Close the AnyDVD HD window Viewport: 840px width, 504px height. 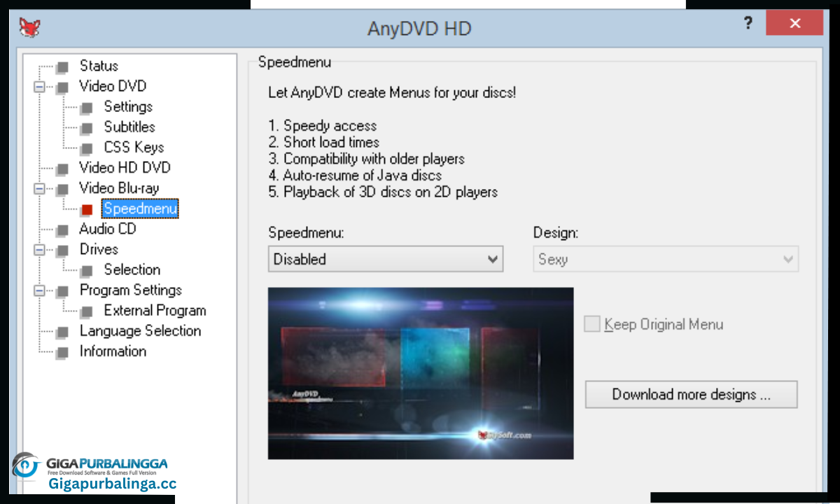794,23
